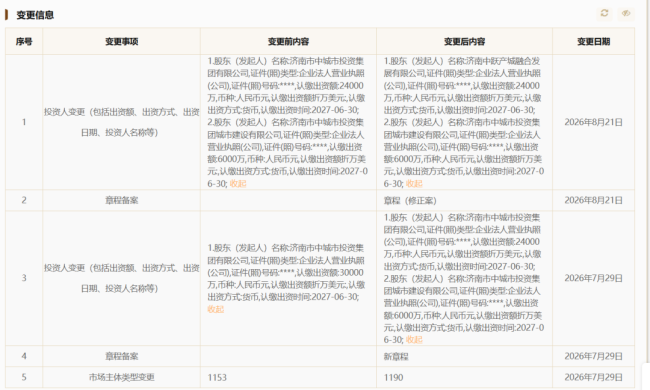
Task: Click the value 1153 in row 5
Action: 217,378
